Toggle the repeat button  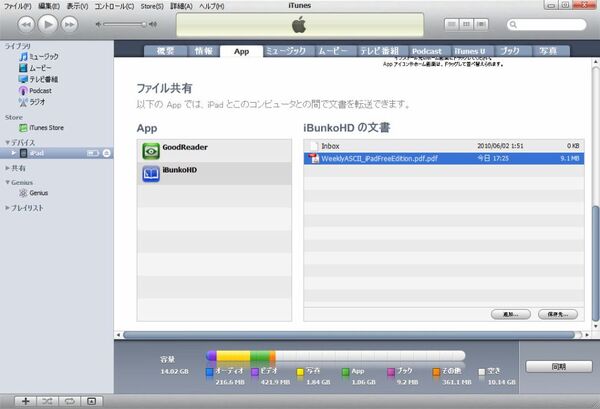pos(70,401)
